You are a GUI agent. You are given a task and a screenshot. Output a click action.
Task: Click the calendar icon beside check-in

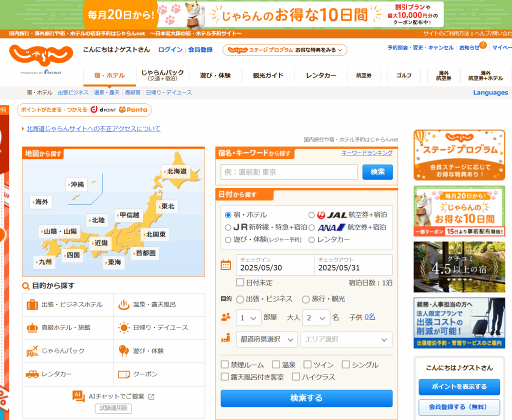point(225,265)
